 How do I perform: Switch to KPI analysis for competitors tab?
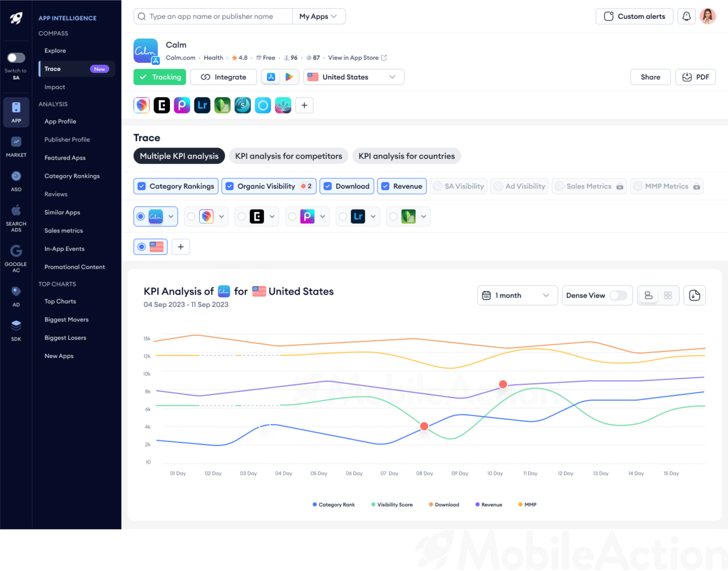pos(288,156)
